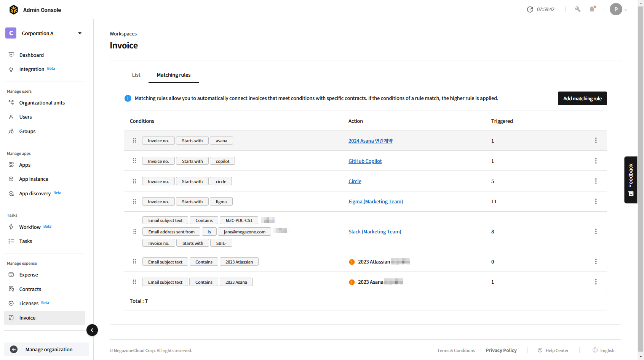Image resolution: width=644 pixels, height=360 pixels.
Task: Click the App instance sidebar icon
Action: (11, 179)
